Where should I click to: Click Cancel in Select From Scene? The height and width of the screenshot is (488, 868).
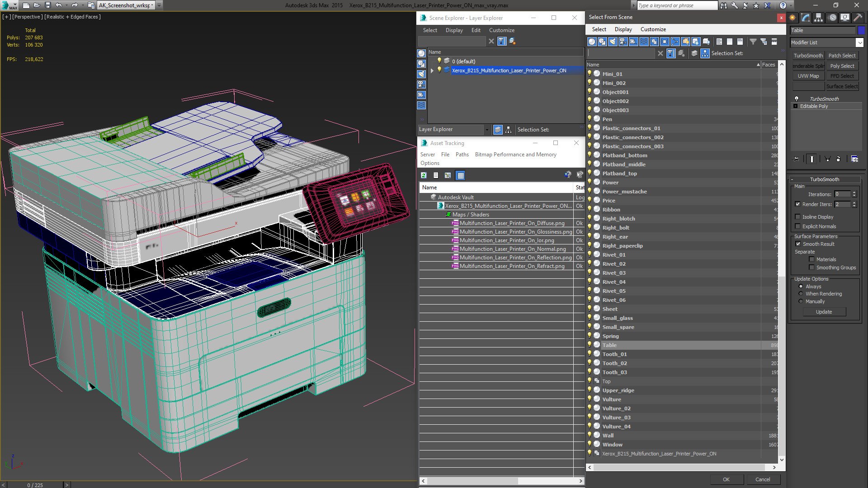763,479
